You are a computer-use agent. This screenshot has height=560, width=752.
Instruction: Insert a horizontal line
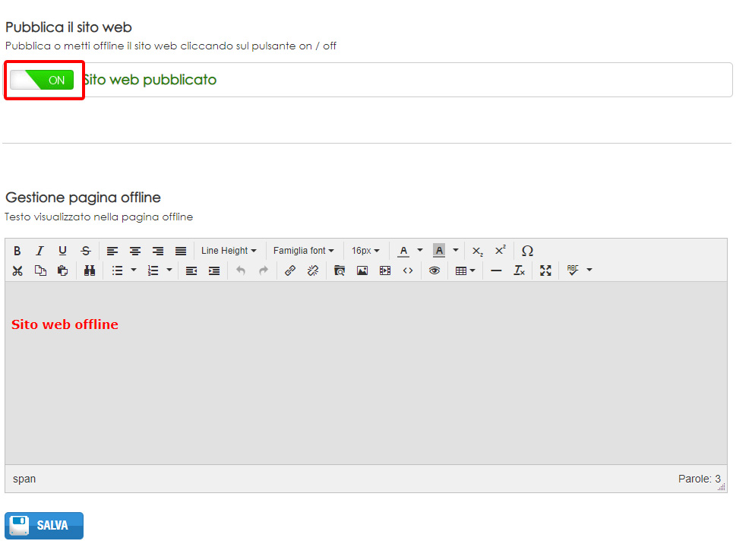496,271
